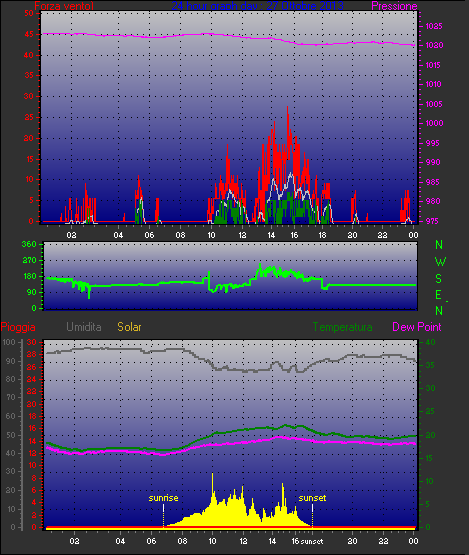The width and height of the screenshot is (469, 555).
Task: Click the sunset marker on solar graph
Action: (312, 498)
